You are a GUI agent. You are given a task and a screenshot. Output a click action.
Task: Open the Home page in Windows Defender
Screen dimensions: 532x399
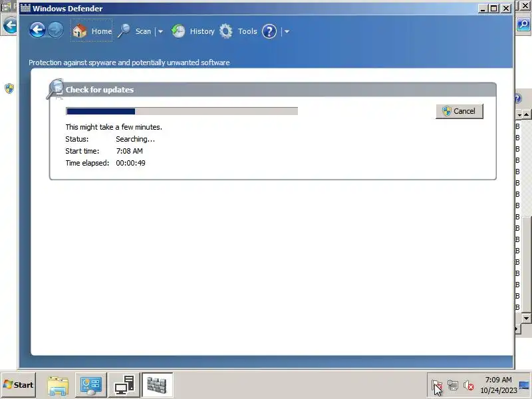92,31
